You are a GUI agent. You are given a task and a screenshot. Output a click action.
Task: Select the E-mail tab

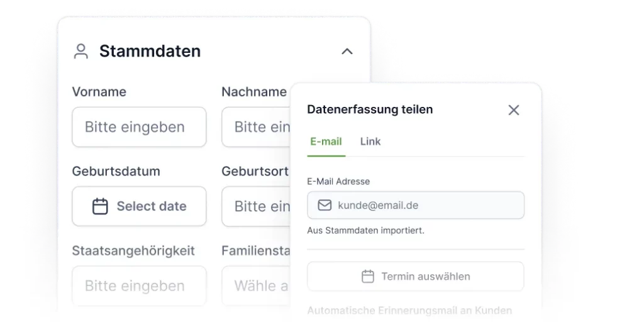click(x=326, y=141)
